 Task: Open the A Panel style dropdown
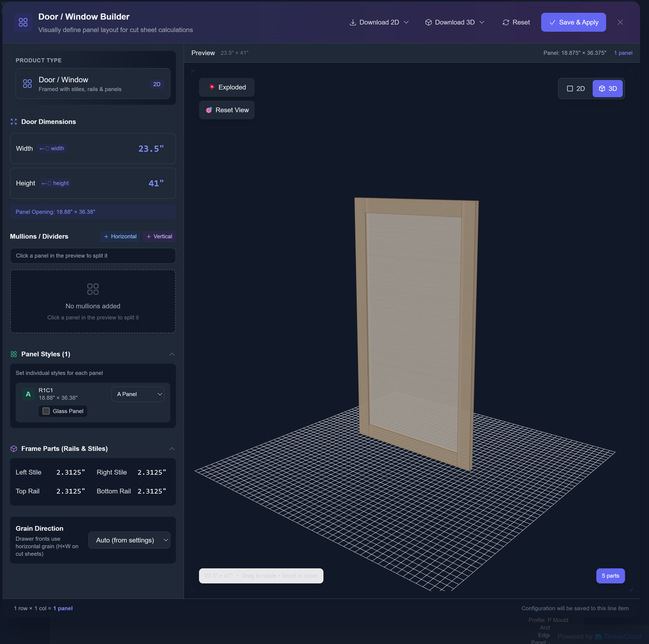pyautogui.click(x=138, y=394)
